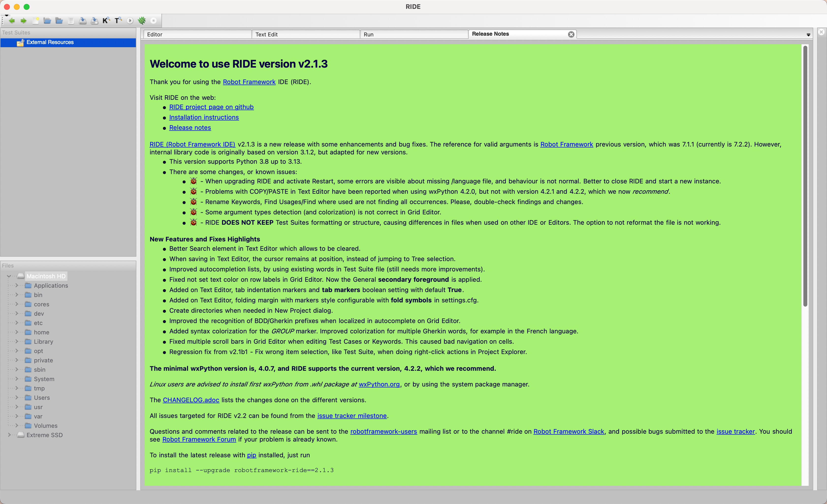Collapse the Macintosh HD tree node
The image size is (827, 504).
coord(9,276)
